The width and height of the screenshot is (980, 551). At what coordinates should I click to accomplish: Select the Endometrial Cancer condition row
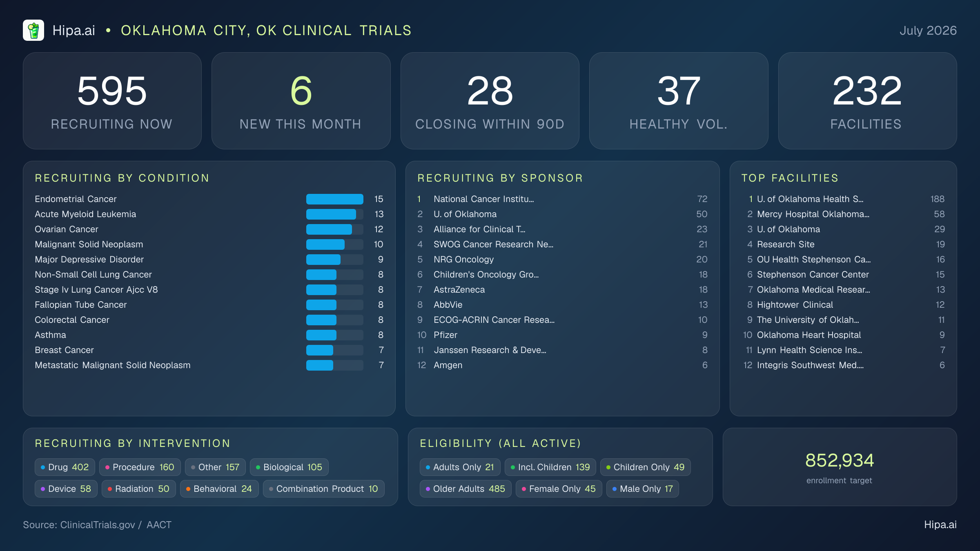pos(209,199)
